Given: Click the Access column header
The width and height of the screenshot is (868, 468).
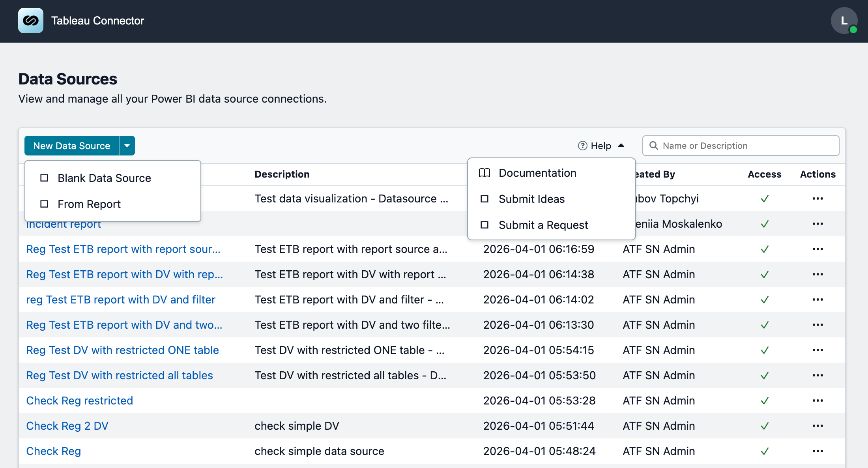Looking at the screenshot, I should click(x=764, y=174).
